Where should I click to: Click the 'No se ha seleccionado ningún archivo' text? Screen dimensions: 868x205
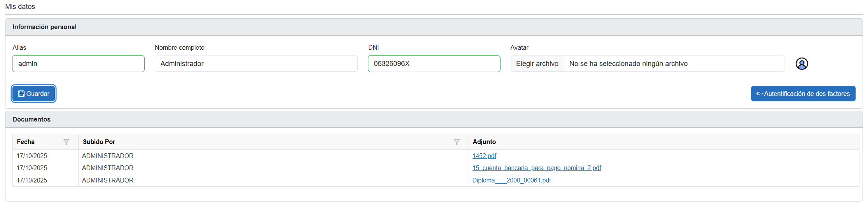point(628,64)
